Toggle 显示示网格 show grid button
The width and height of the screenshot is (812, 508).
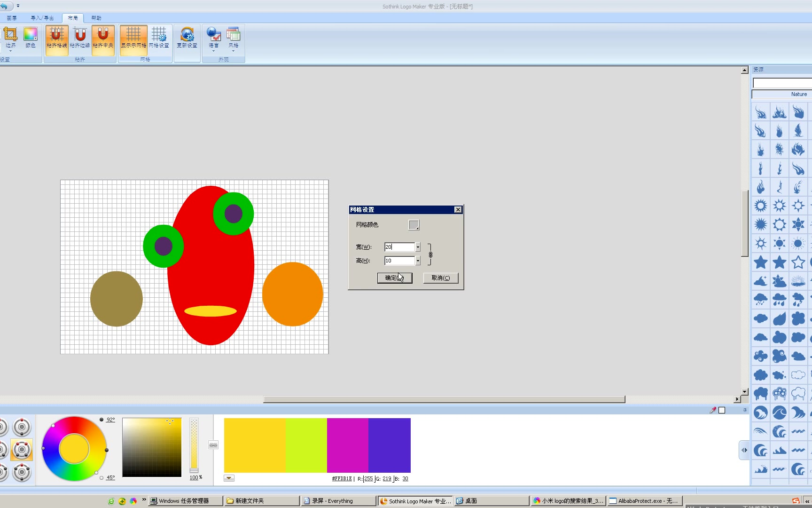133,37
